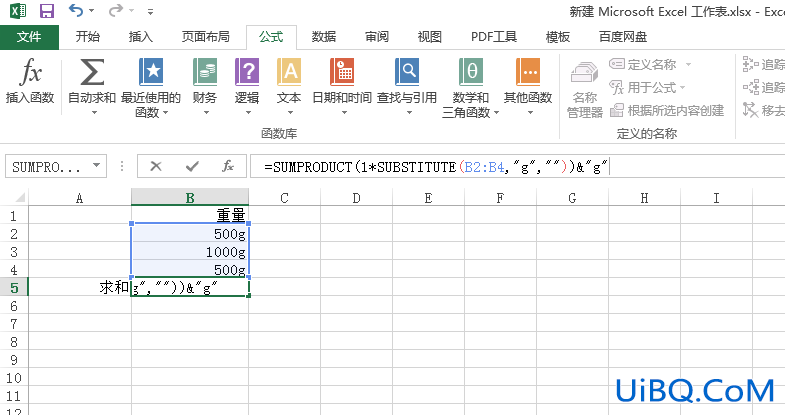Expand the Financial (财务) dropdown arrow
This screenshot has height=415, width=785.
[206, 113]
